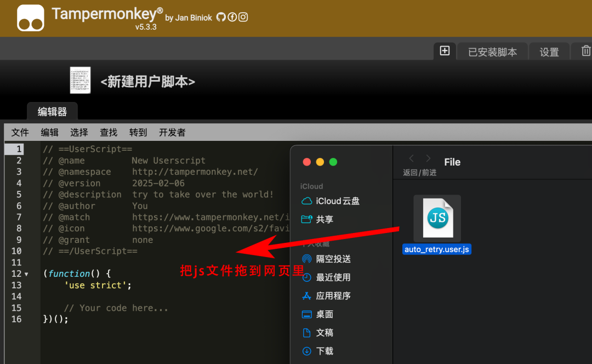Image resolution: width=592 pixels, height=364 pixels.
Task: Open 共享 in Finder sidebar
Action: (x=317, y=219)
